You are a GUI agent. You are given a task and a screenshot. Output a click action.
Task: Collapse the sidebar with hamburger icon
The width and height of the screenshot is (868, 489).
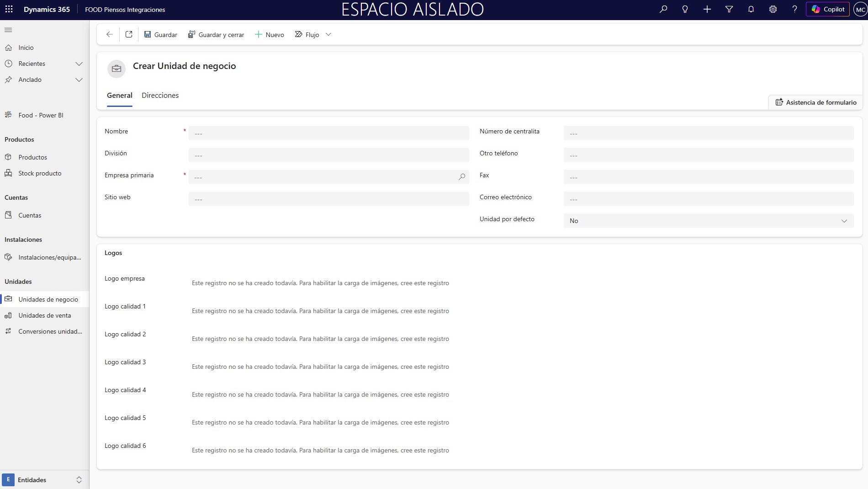click(x=8, y=30)
